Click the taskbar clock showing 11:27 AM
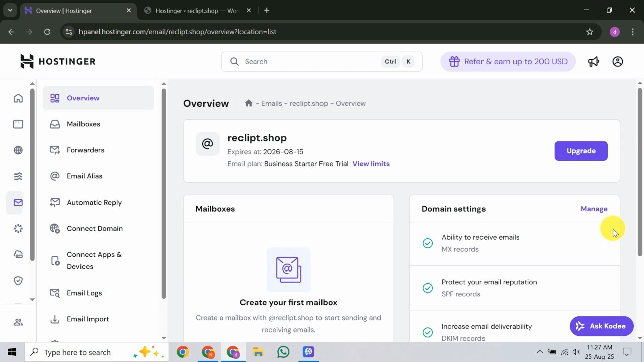 tap(600, 352)
